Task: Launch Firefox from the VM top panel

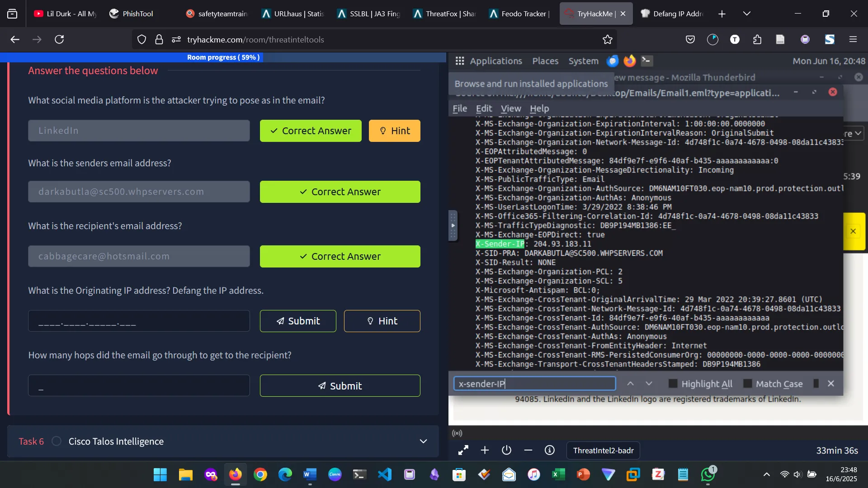Action: [x=629, y=61]
